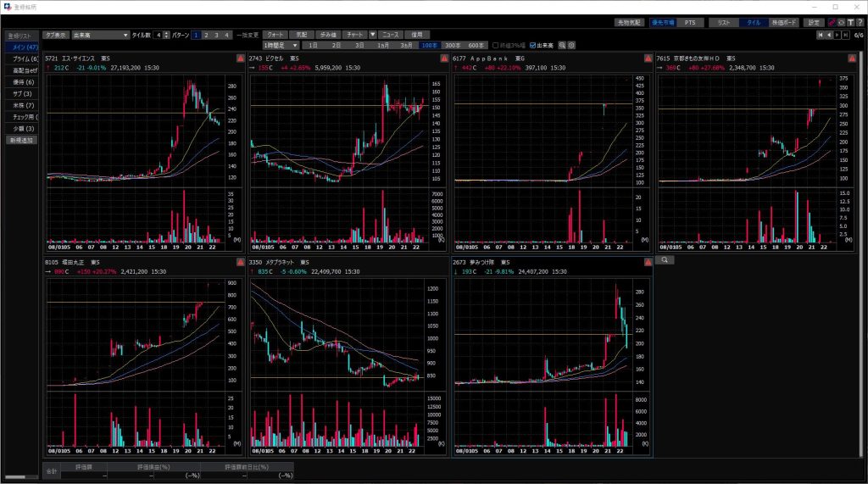The image size is (868, 484).
Task: Select the プライム (6) watchlist
Action: 23,58
